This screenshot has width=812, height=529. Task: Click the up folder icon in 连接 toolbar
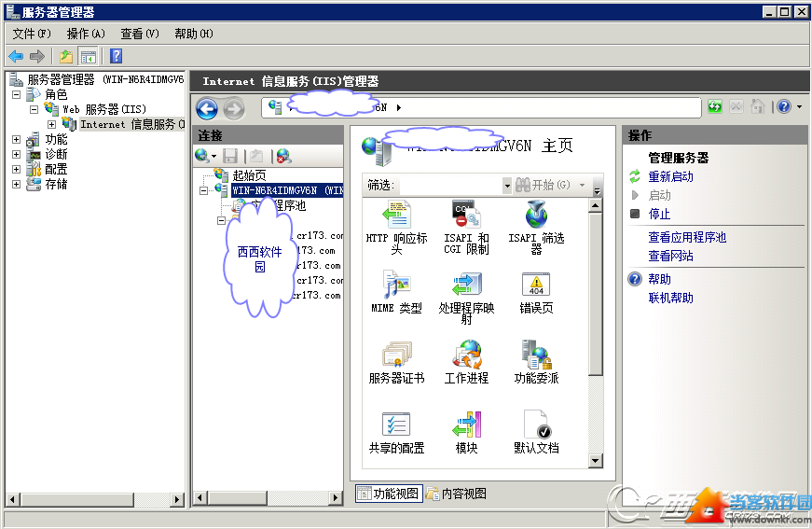(256, 156)
